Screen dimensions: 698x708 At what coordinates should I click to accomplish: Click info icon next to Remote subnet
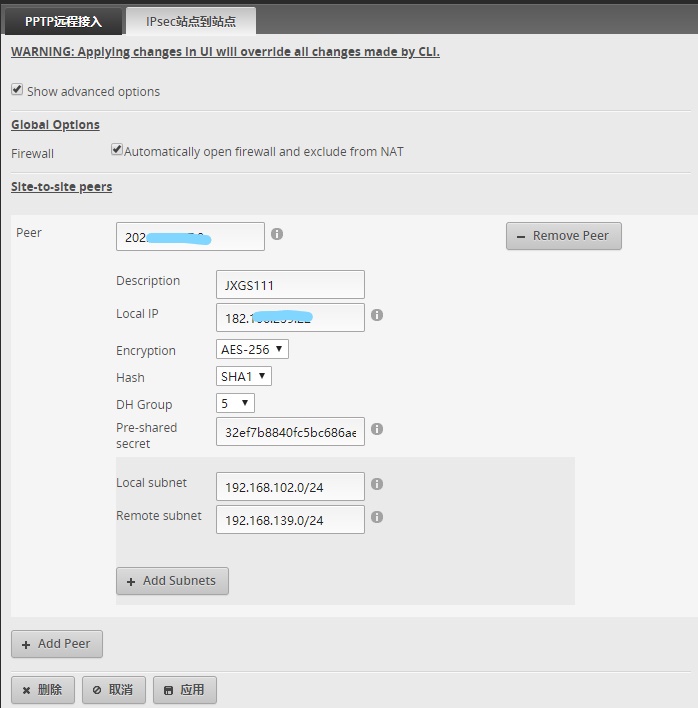[x=377, y=518]
